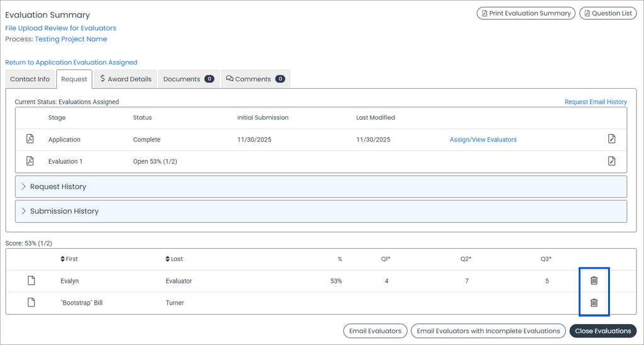Expand the Submission History section
The width and height of the screenshot is (644, 345).
[x=321, y=212]
